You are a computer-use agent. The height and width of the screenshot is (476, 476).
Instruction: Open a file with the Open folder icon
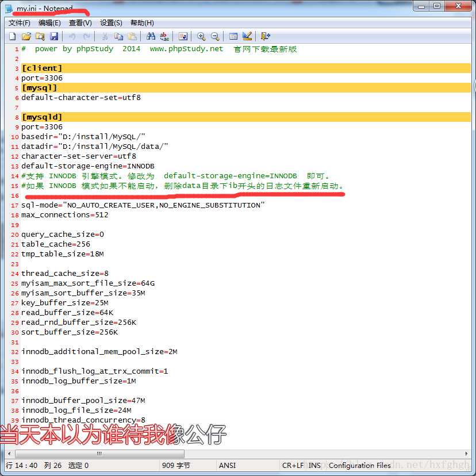(x=26, y=36)
